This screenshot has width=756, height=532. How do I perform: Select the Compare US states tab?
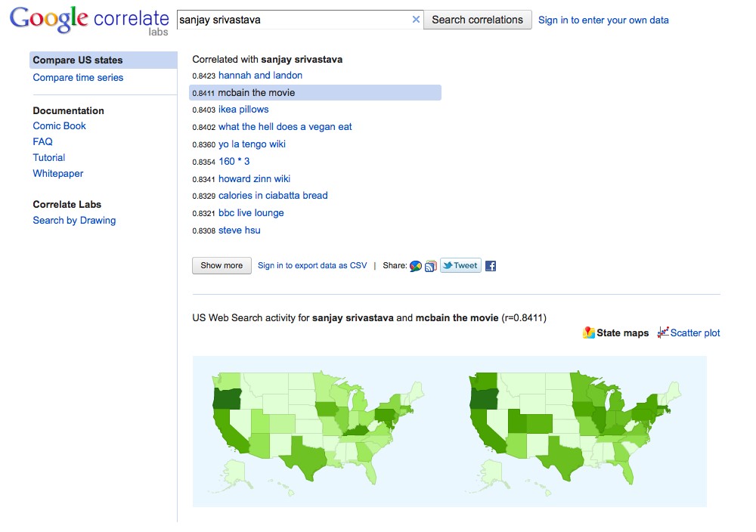(78, 60)
